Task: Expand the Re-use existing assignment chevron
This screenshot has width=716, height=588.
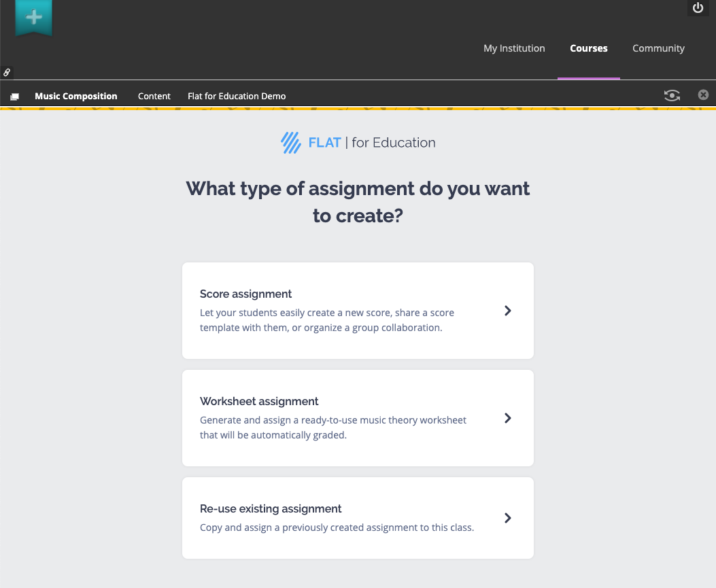Action: tap(507, 517)
